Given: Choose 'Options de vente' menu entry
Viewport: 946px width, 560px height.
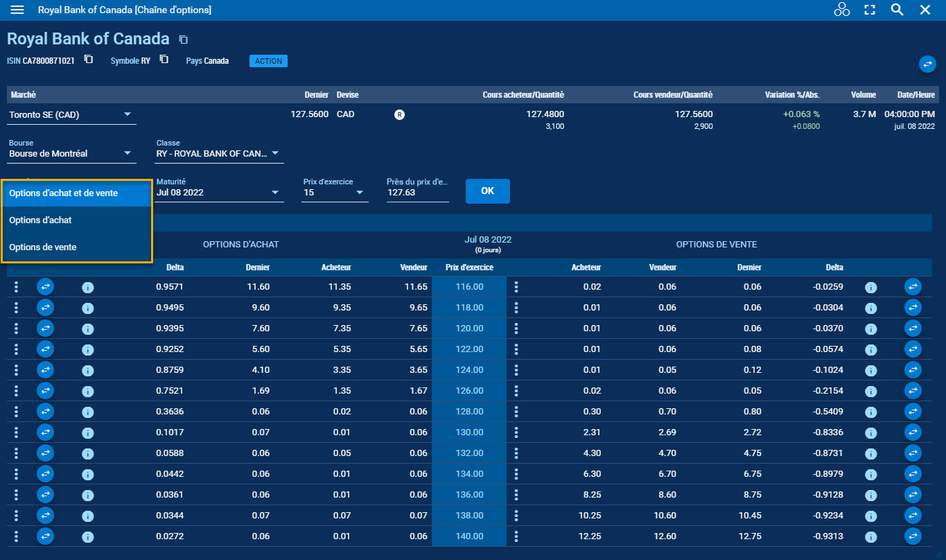Looking at the screenshot, I should pos(43,247).
